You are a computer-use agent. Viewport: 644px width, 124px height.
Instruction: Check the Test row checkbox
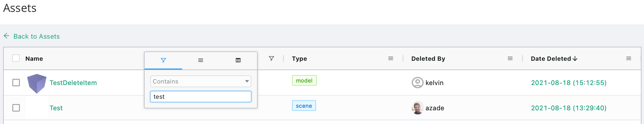16,108
